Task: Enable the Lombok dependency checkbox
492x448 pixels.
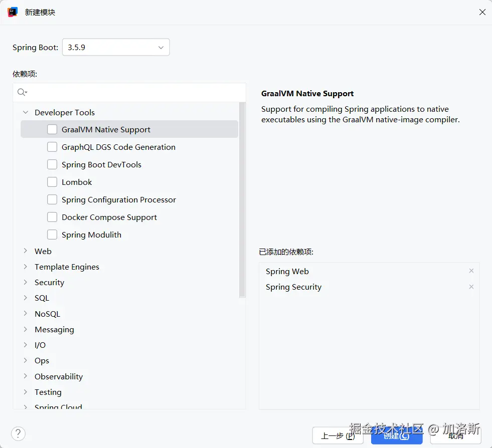Action: point(52,182)
